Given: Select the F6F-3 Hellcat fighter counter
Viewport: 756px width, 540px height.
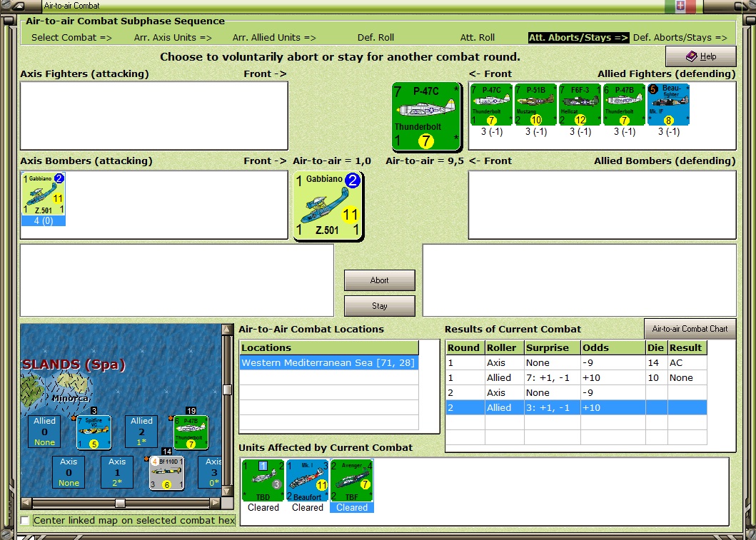Looking at the screenshot, I should 580,105.
